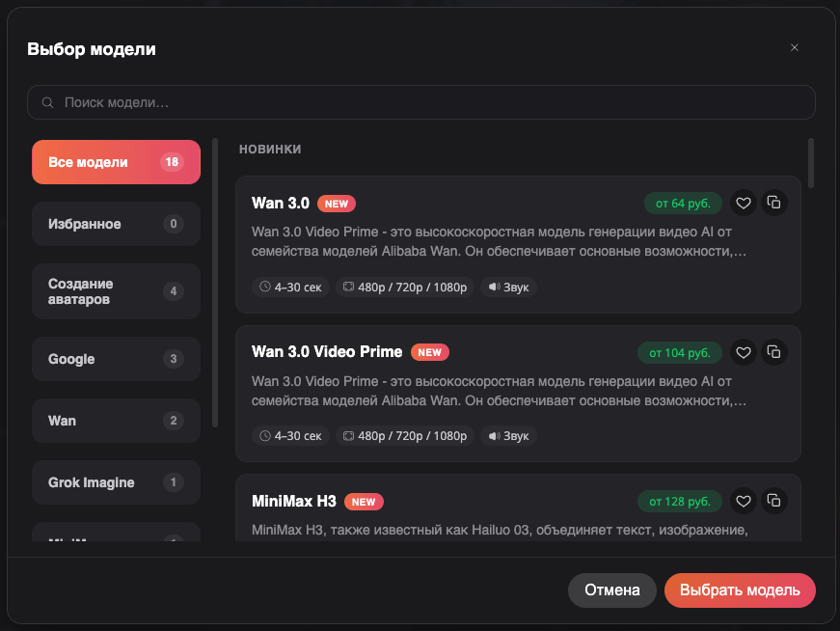Viewport: 840px width, 631px height.
Task: Select the Wan 3.0 model card title
Action: 281,204
